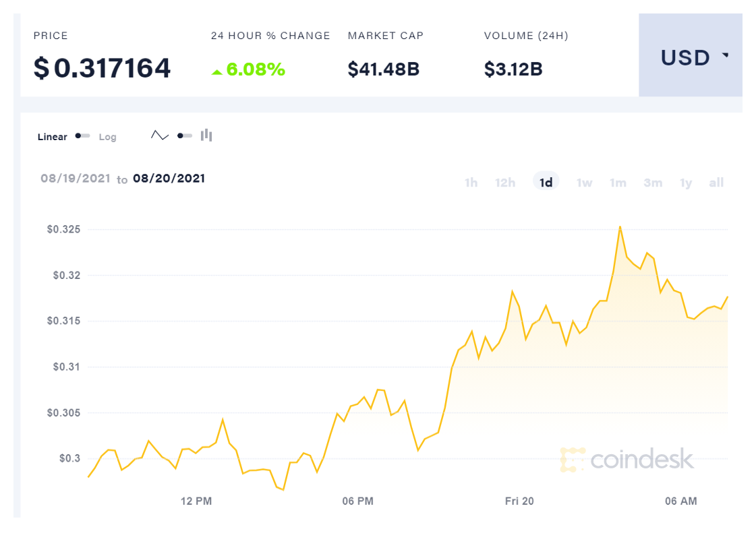Show the all-time price range
756x558 pixels.
pos(716,183)
